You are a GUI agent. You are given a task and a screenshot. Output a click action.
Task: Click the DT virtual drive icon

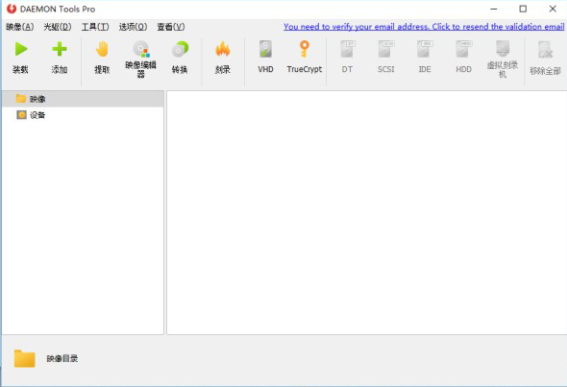tap(348, 49)
